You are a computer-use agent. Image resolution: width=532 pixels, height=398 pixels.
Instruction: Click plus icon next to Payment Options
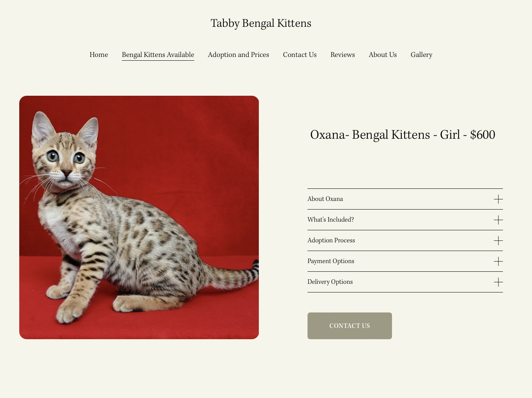(x=498, y=261)
